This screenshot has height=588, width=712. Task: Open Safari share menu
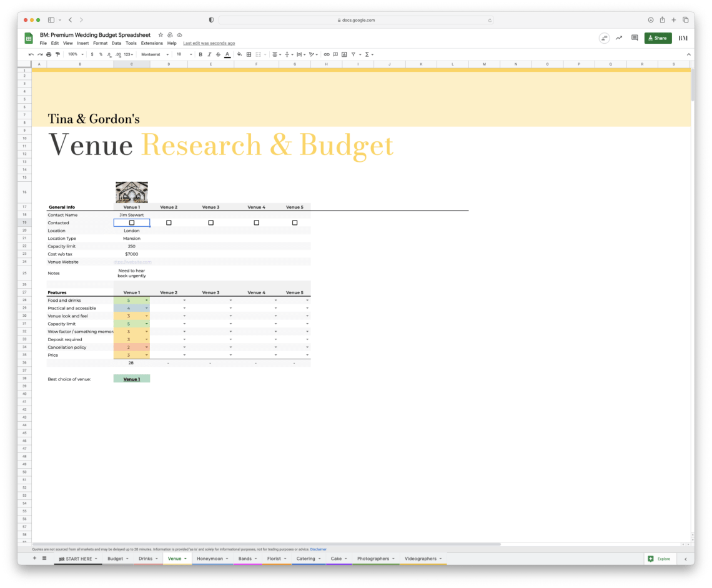pyautogui.click(x=663, y=20)
